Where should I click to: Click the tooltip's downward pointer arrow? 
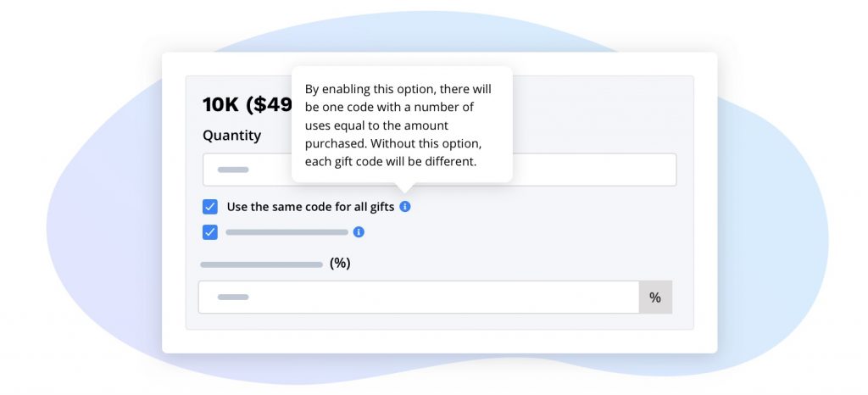[405, 187]
